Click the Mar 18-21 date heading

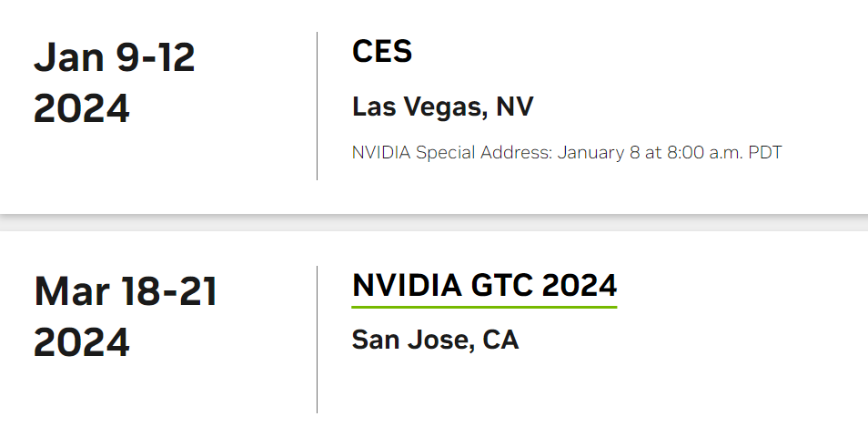coord(126,291)
